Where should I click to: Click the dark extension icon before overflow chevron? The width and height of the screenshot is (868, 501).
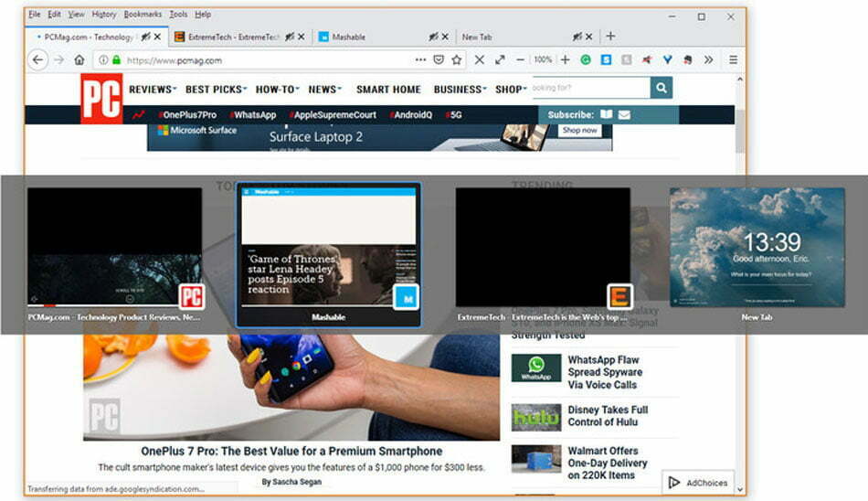tap(687, 59)
